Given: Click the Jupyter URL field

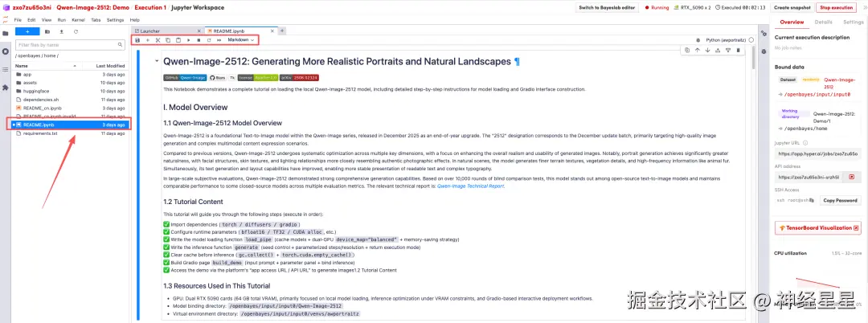Looking at the screenshot, I should click(x=818, y=153).
